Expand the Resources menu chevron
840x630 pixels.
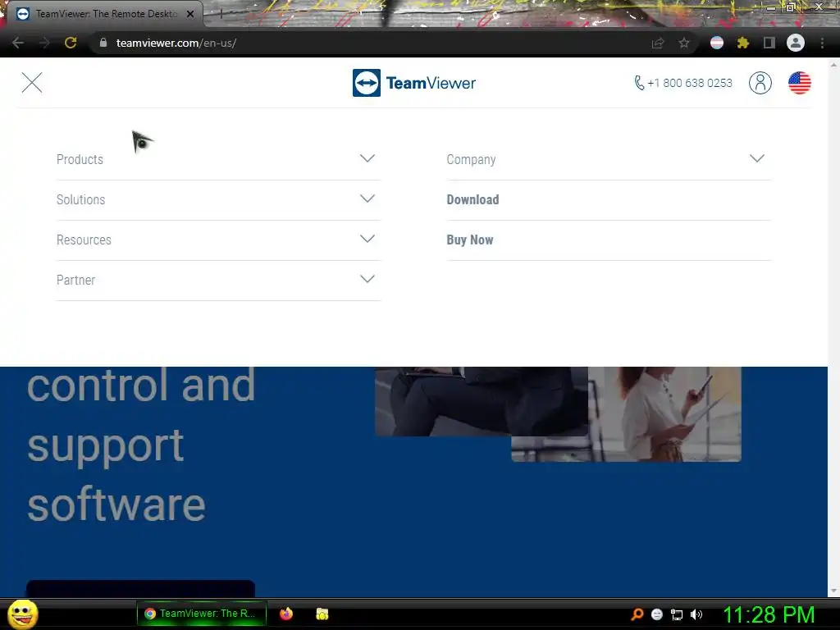pyautogui.click(x=367, y=239)
